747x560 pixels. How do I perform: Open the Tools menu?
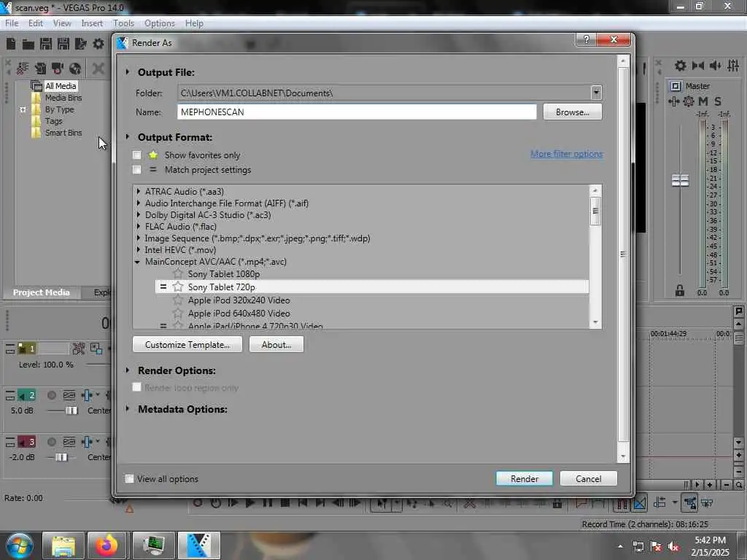tap(123, 23)
